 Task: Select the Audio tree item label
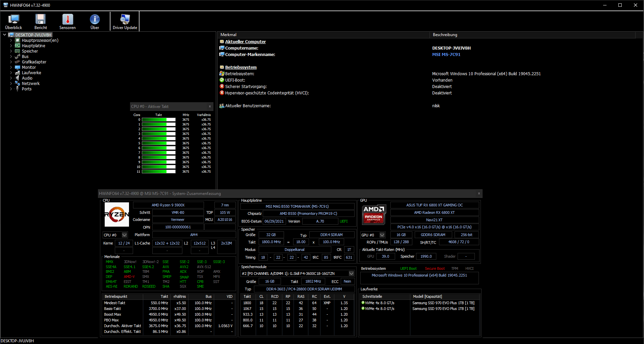click(x=27, y=78)
